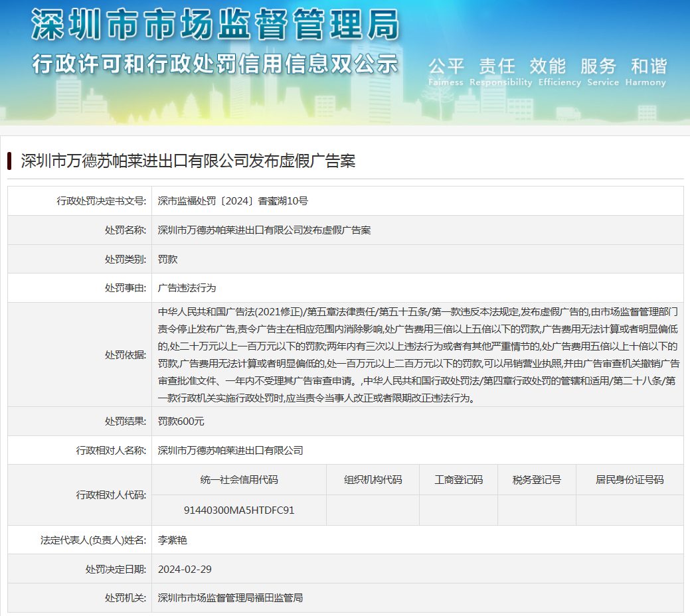
Task: Click the decision date 2024-02-29
Action: [x=185, y=570]
